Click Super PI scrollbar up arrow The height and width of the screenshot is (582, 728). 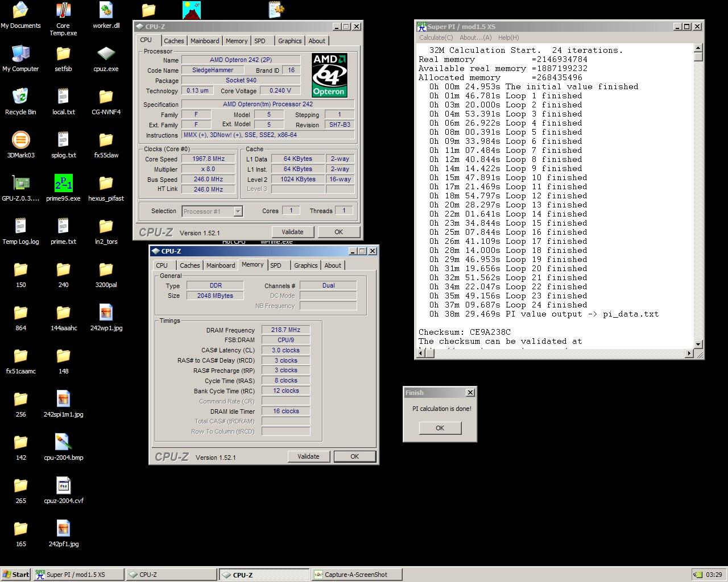tap(698, 48)
